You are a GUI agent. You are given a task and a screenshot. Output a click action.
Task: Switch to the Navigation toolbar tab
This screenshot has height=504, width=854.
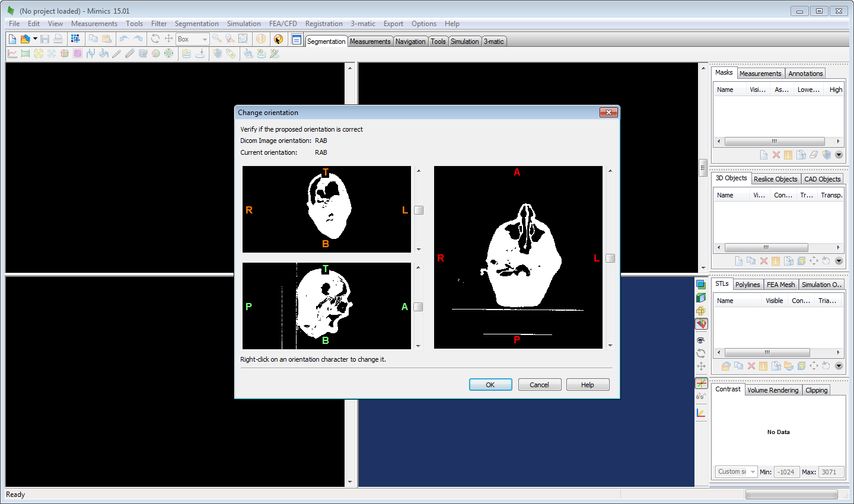click(x=410, y=42)
